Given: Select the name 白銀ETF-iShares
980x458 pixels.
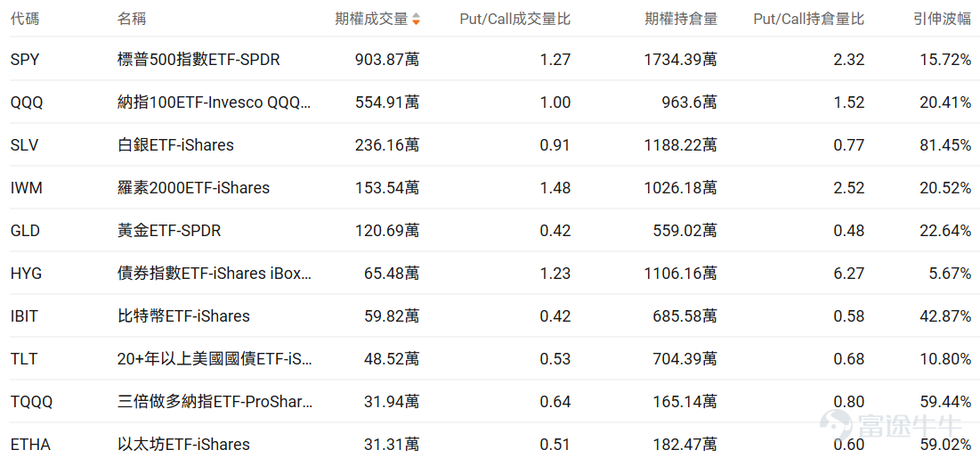Looking at the screenshot, I should point(175,145).
